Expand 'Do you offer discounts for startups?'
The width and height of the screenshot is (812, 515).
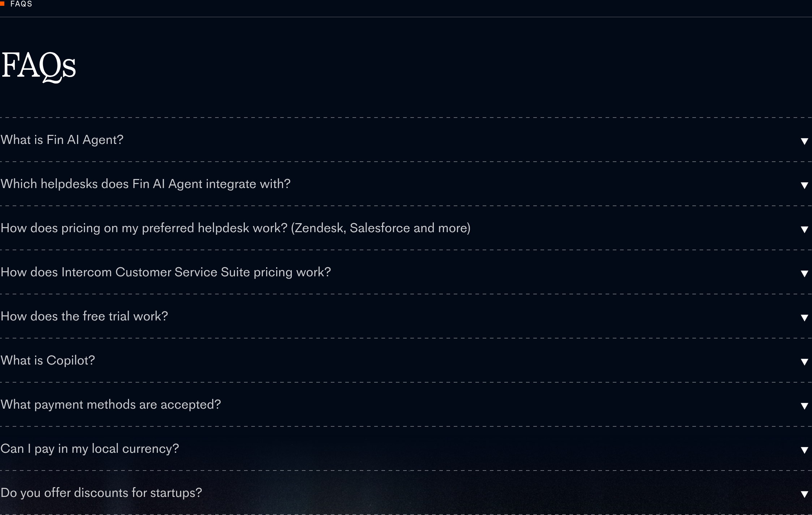101,493
